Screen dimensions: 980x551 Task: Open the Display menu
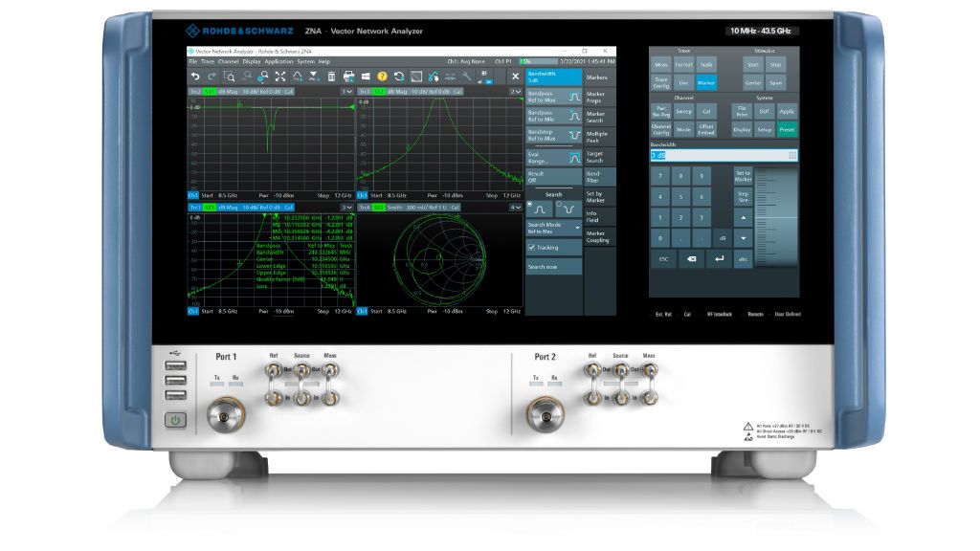(x=252, y=62)
